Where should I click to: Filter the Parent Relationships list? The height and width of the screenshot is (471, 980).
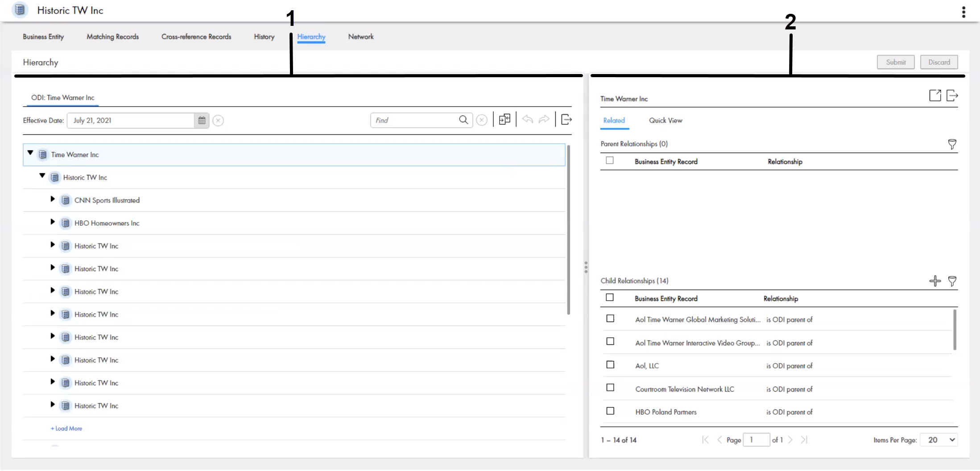point(952,144)
